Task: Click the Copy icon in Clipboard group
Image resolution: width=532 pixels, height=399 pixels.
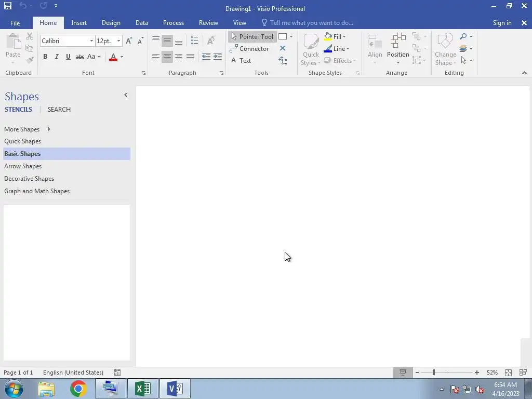Action: (x=30, y=48)
